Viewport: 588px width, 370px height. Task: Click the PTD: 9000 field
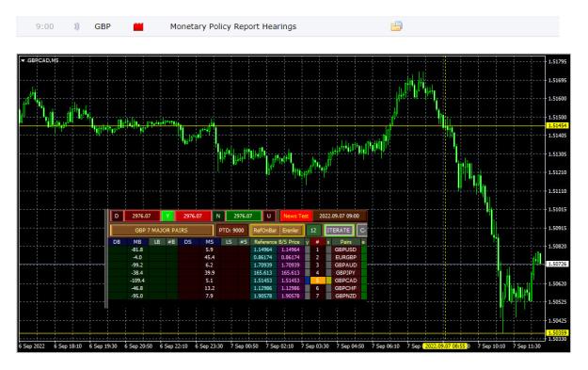click(231, 230)
